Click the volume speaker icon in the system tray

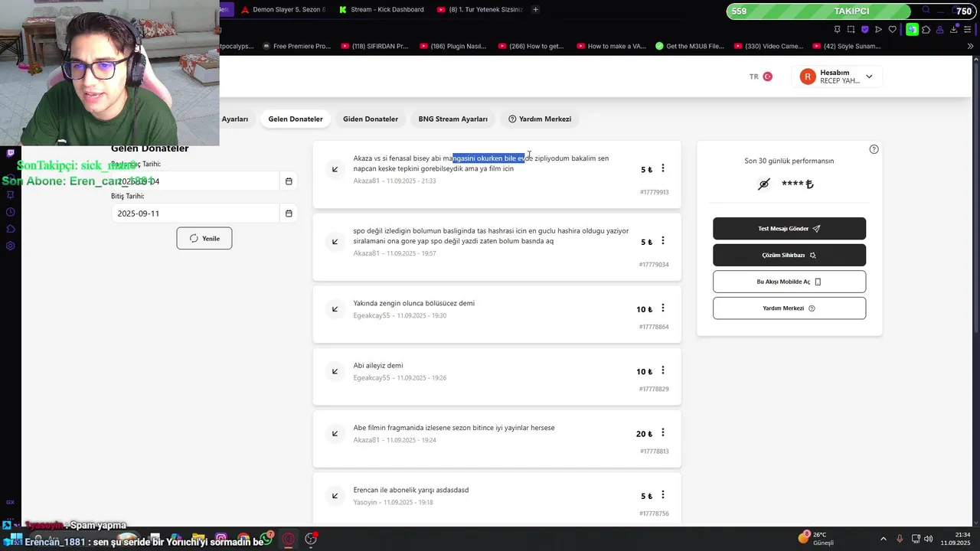[928, 539]
